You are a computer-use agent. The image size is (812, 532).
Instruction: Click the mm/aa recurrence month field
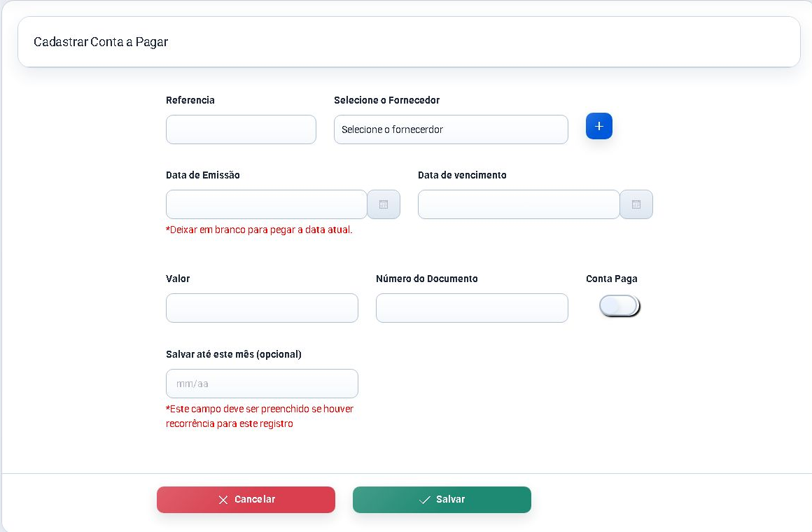point(262,384)
